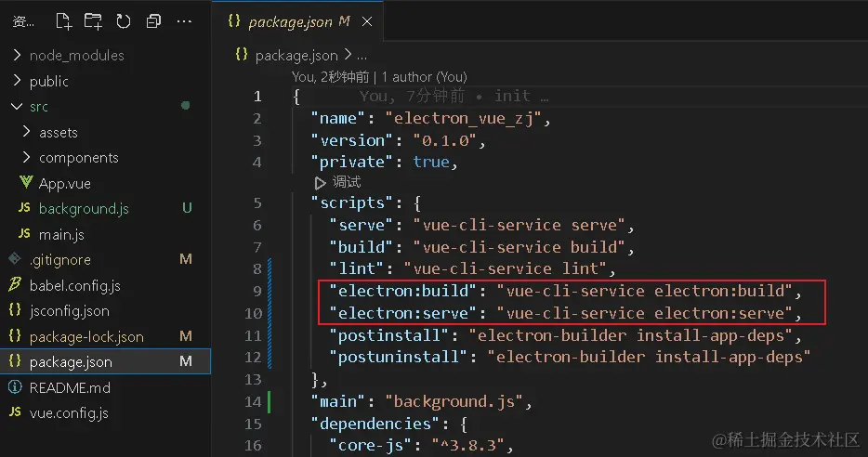
Task: Click the "postinstall" key on line 11
Action: pyautogui.click(x=388, y=335)
